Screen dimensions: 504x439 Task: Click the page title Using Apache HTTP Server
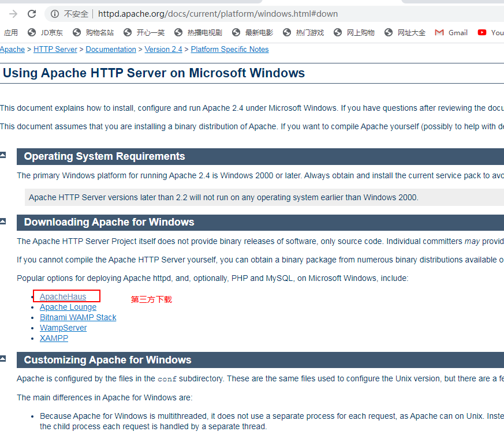pyautogui.click(x=154, y=73)
